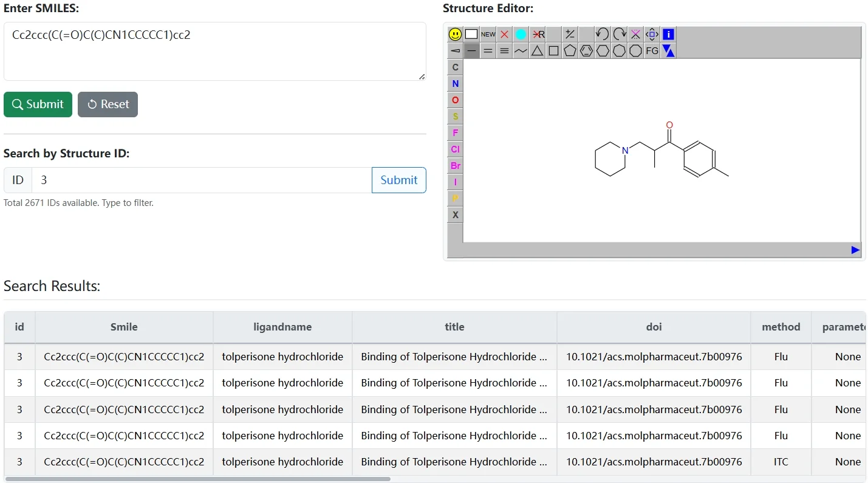Viewport: 868px width, 483px height.
Task: Click the DOI cell in the ITC row
Action: coord(654,462)
